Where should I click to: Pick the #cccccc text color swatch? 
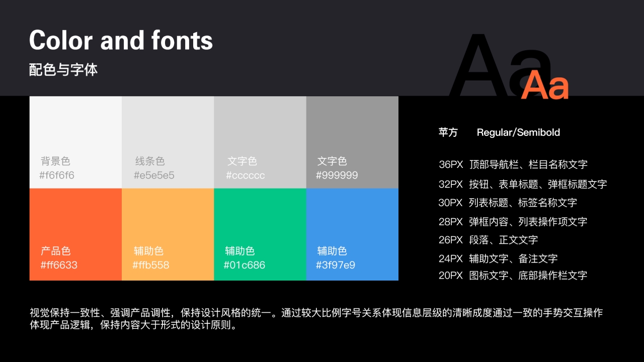tap(260, 142)
